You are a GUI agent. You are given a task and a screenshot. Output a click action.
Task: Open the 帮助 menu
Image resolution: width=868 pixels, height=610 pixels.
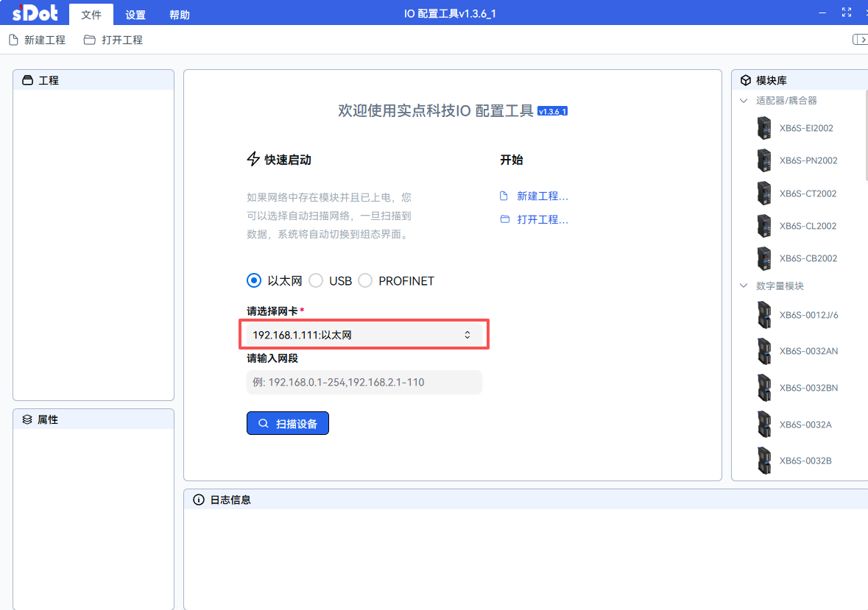click(179, 15)
